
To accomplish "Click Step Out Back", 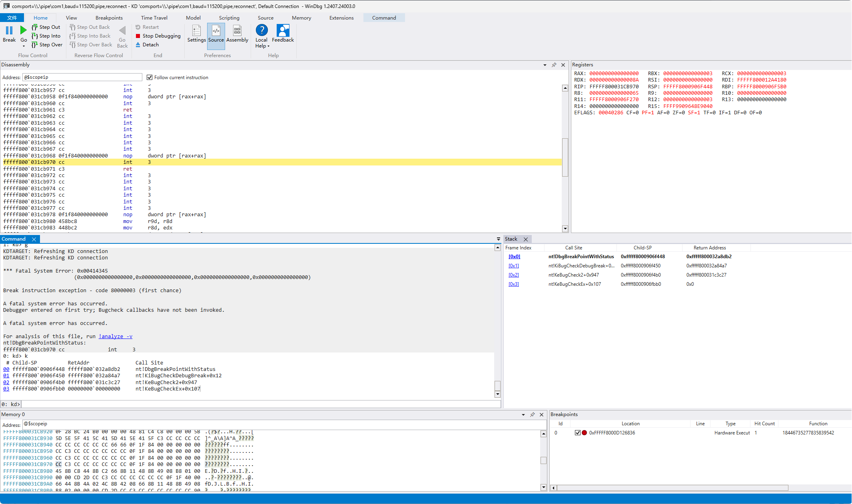I will point(90,27).
